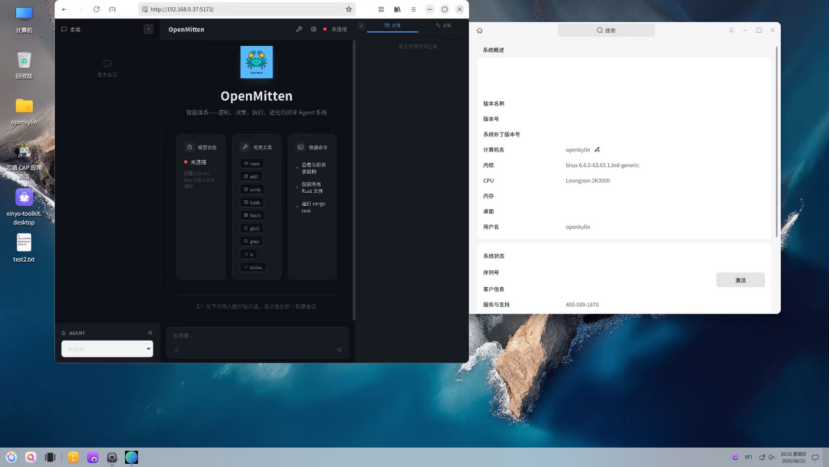Switch to the second tab in right panel
This screenshot has height=467, width=830.
click(x=444, y=25)
